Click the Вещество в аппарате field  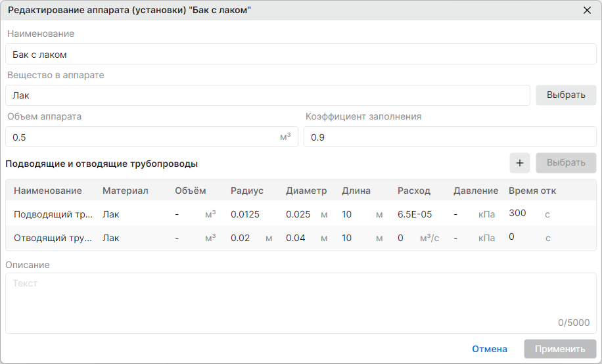(x=267, y=95)
